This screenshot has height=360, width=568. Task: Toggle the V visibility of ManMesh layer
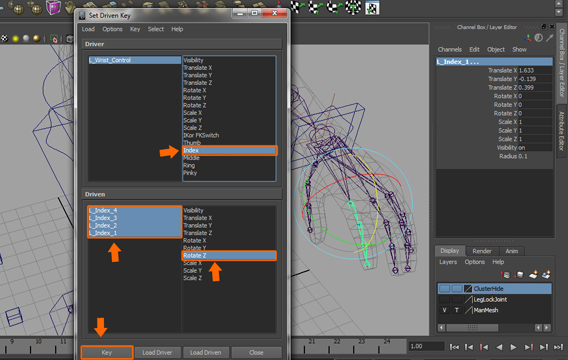tap(444, 310)
